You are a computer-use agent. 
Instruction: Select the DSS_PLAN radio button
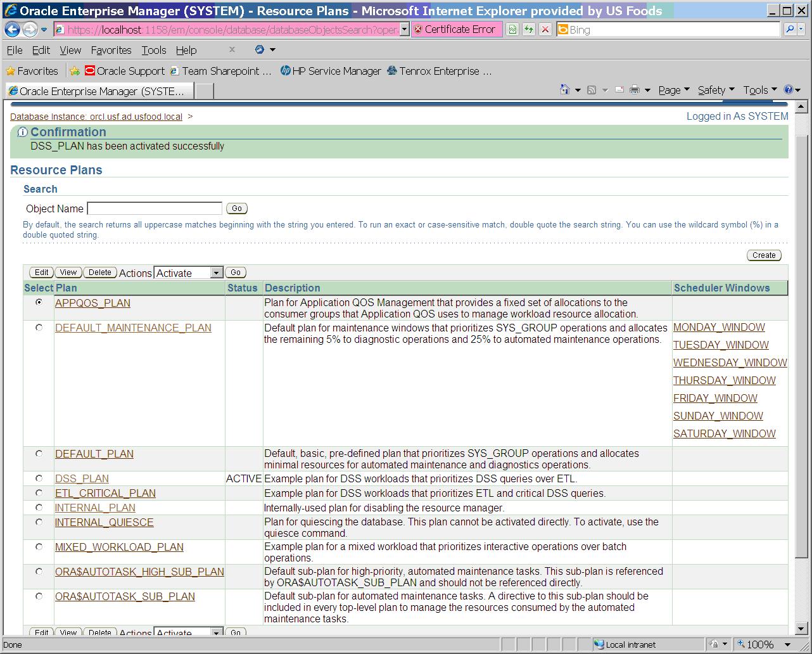(39, 478)
